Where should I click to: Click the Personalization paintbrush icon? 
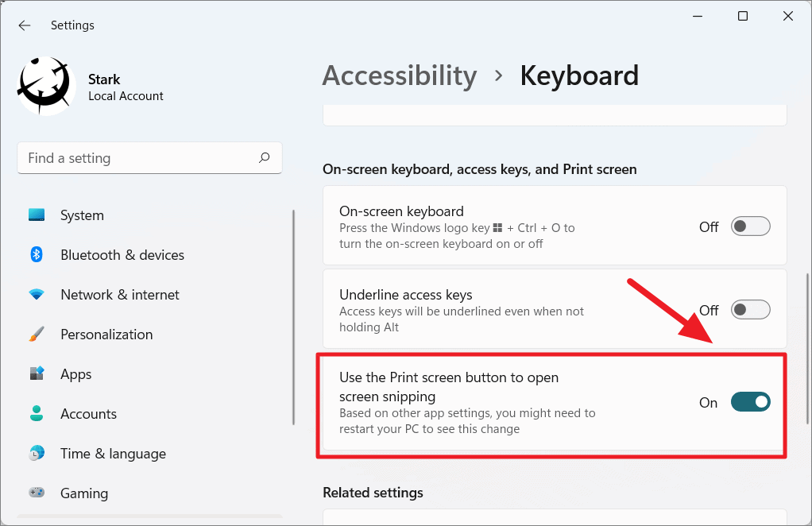coord(37,335)
